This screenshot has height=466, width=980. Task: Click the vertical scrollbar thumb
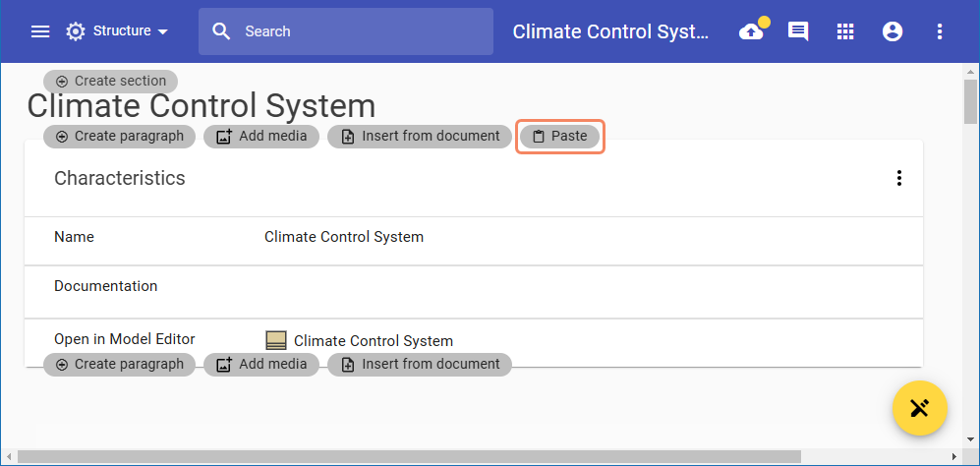(970, 101)
